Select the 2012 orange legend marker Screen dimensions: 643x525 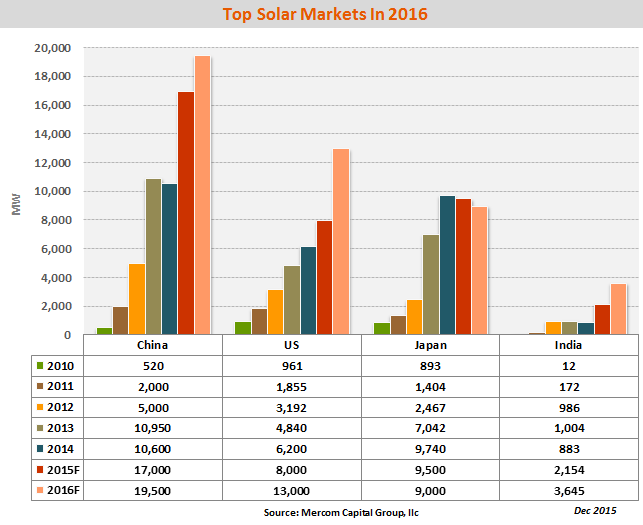click(37, 406)
